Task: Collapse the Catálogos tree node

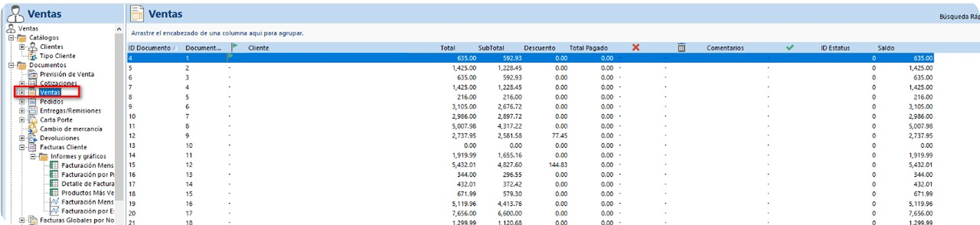Action: point(11,38)
